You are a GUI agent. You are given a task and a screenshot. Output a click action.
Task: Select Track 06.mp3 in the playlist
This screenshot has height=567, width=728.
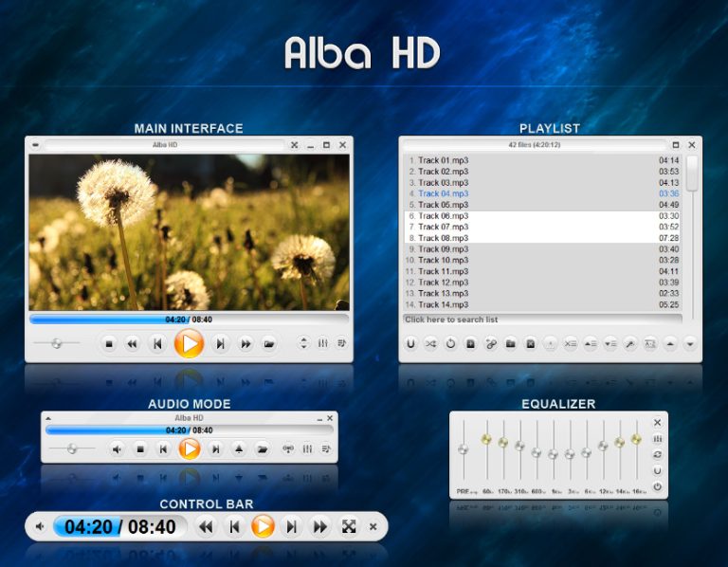tap(542, 216)
